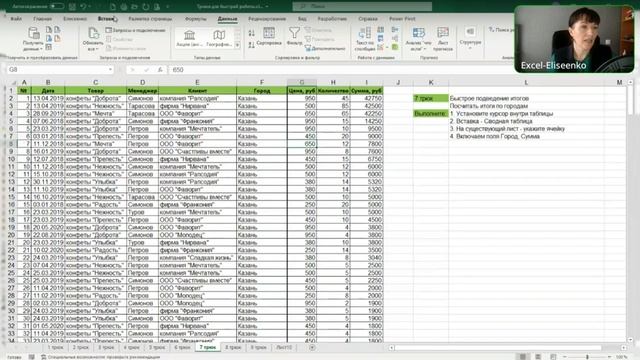Switch to the '6 трюк' sheet tab
The width and height of the screenshot is (640, 360).
click(182, 347)
